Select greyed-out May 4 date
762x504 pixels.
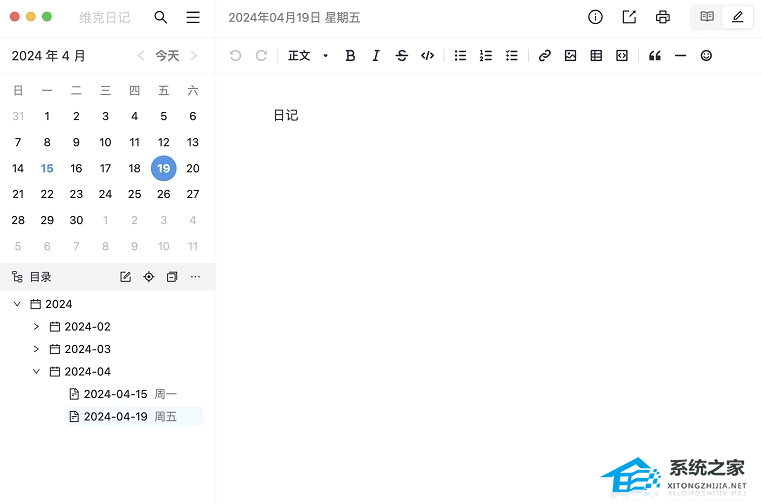coord(193,220)
